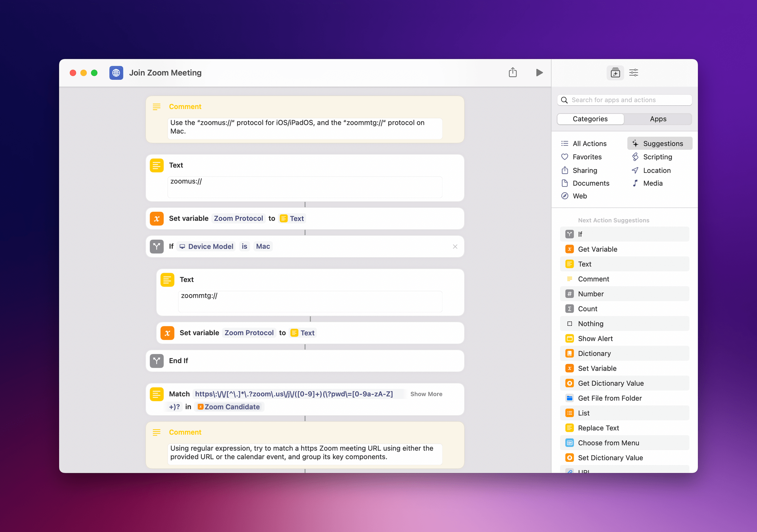Image resolution: width=757 pixels, height=532 pixels.
Task: Click the Zoom Candidate variable token
Action: click(229, 407)
